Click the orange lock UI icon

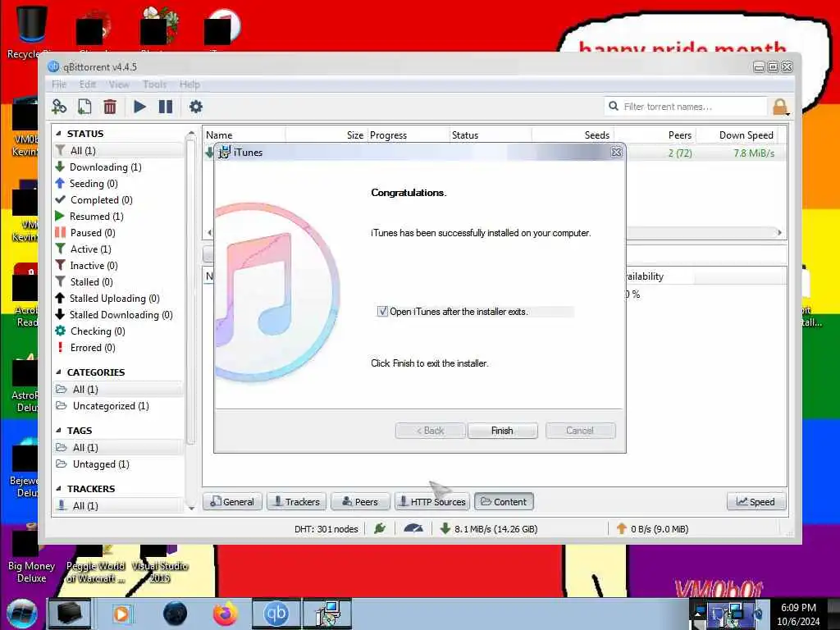781,107
